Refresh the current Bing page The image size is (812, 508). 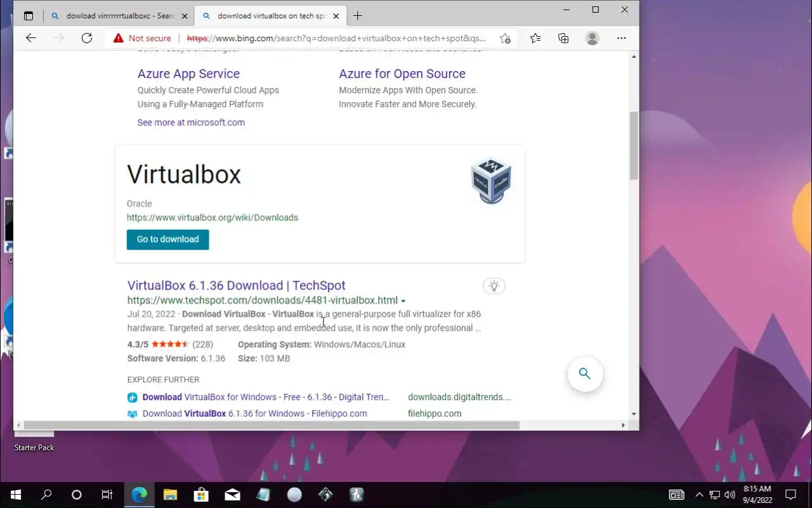point(87,38)
